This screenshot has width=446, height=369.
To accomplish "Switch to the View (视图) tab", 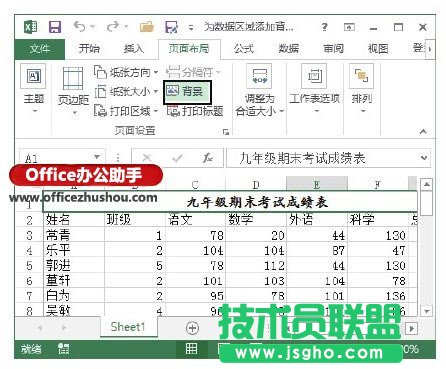I will pos(378,49).
